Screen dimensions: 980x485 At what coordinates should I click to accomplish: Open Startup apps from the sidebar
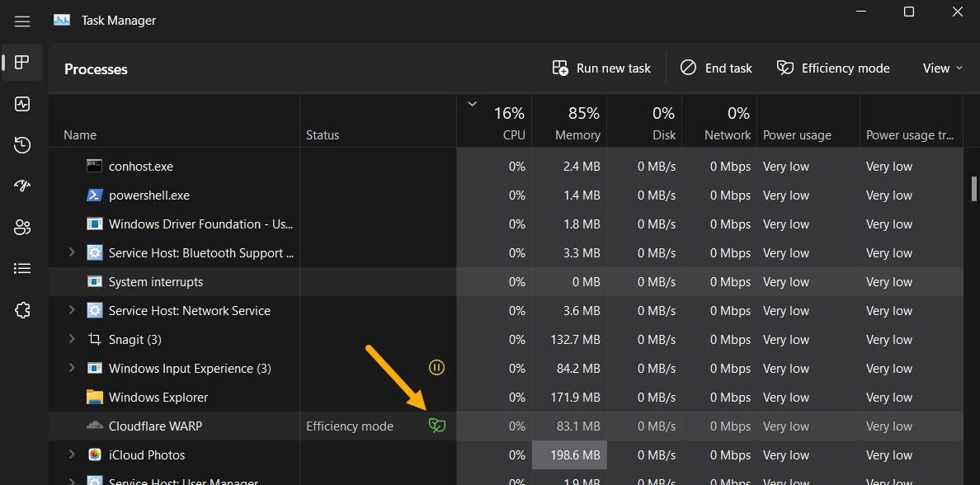(22, 186)
